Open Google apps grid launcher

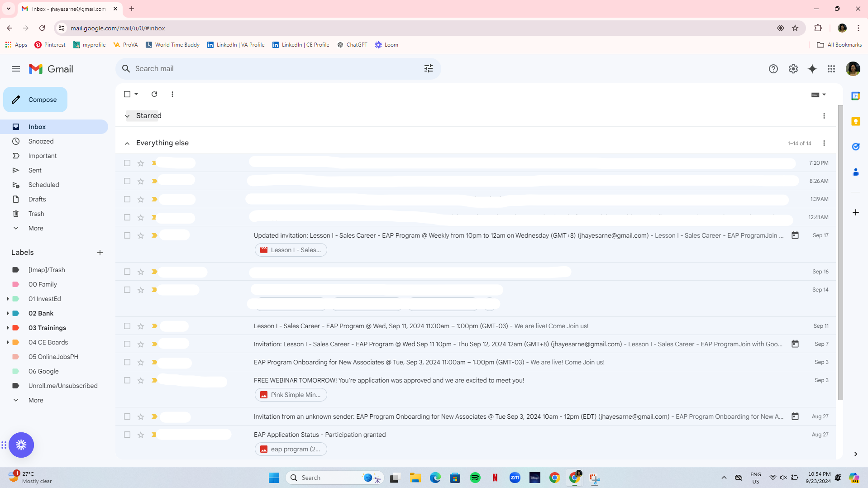pos(831,69)
